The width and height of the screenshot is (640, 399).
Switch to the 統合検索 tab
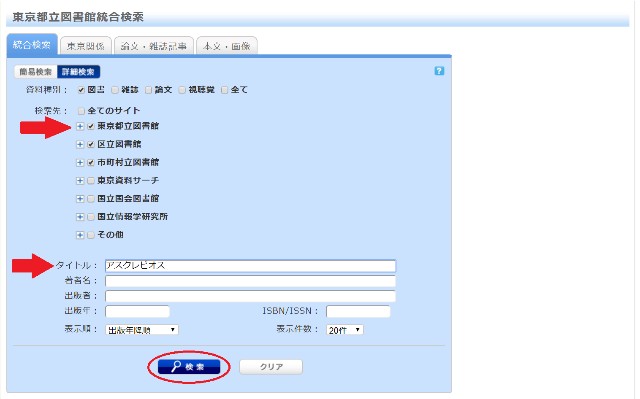(32, 45)
